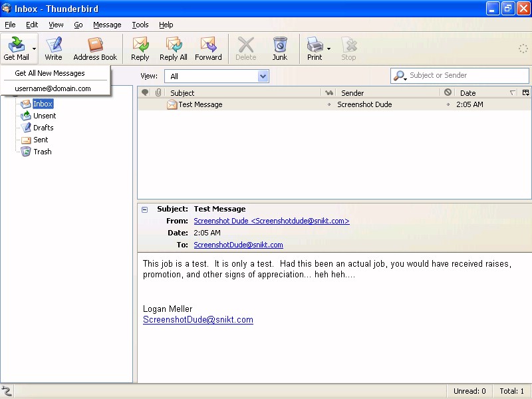Screen dimensions: 532x399
Task: Open the Tools menu
Action: pos(140,25)
